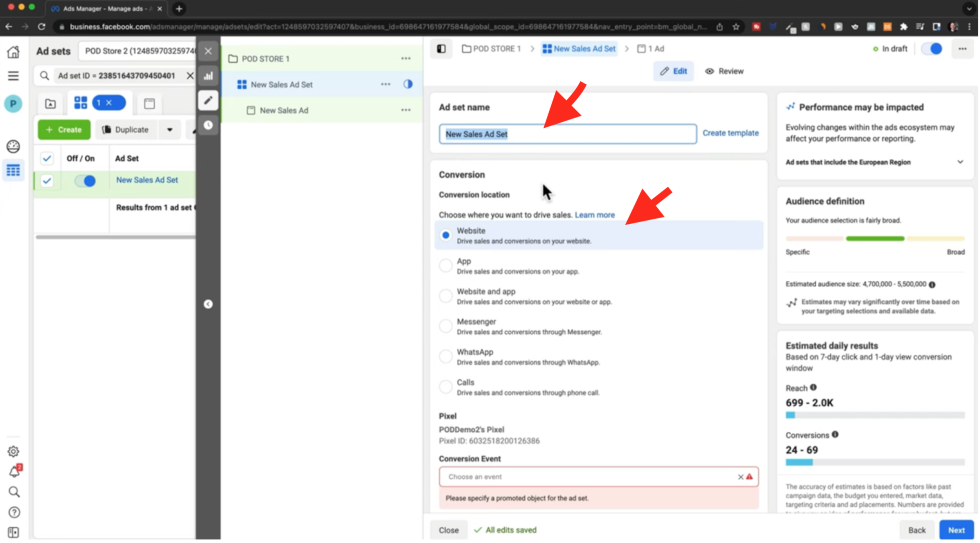Open the Duplicate dropdown arrow
This screenshot has height=543, width=980.
point(170,130)
